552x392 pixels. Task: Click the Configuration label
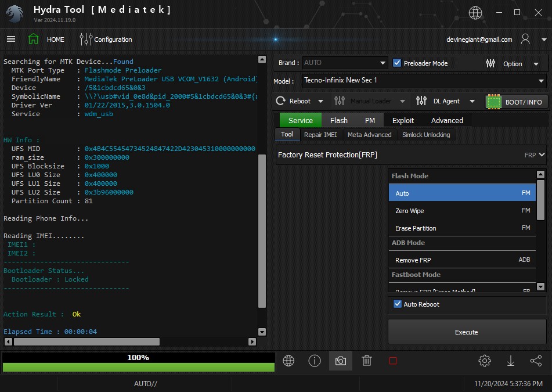click(113, 39)
